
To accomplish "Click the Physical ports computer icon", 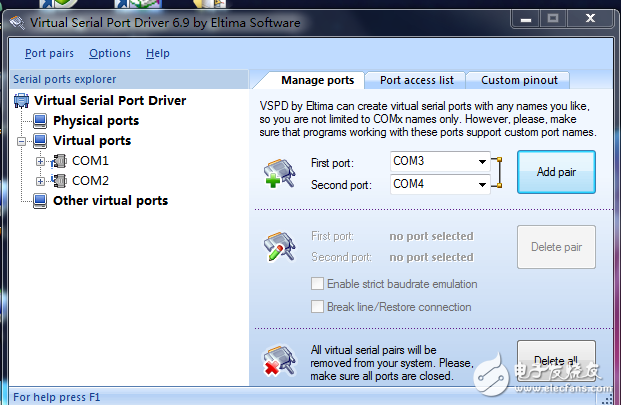I will click(x=40, y=121).
